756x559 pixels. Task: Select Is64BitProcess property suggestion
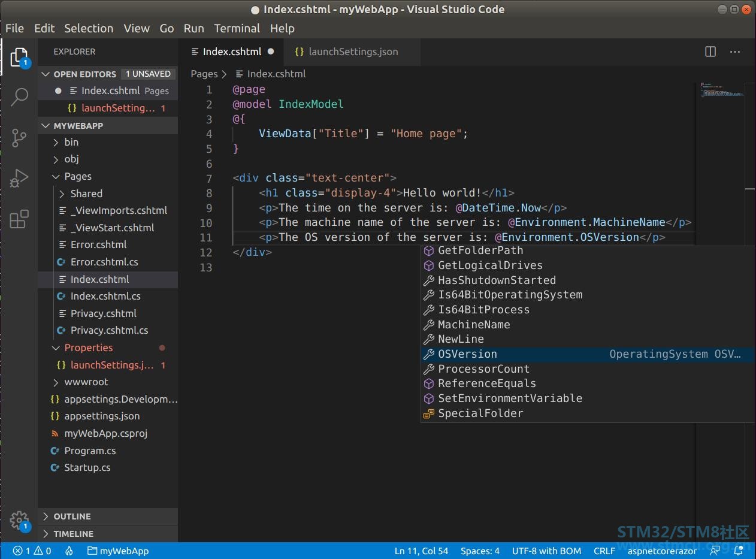587,310
